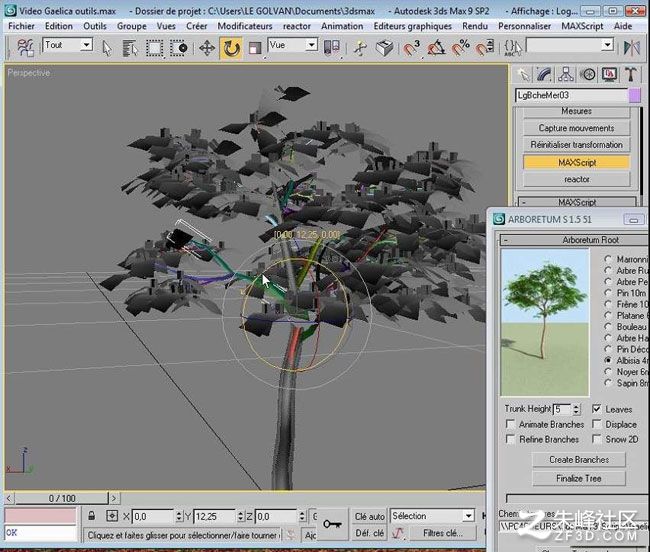Click the Capture mouvements utility button
The height and width of the screenshot is (552, 650).
coord(576,128)
